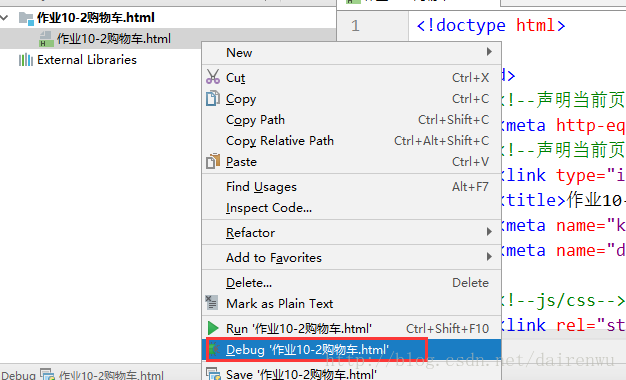Click the Paste clipboard icon

(x=213, y=161)
